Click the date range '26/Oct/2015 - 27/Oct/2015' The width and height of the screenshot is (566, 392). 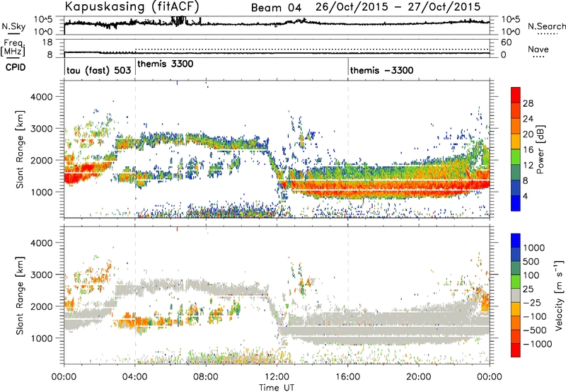(x=398, y=7)
